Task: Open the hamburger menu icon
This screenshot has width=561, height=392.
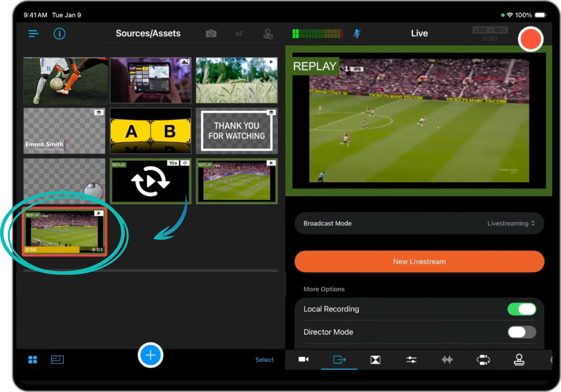Action: click(x=33, y=34)
